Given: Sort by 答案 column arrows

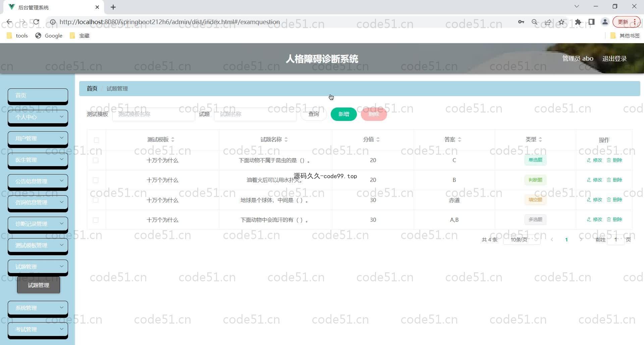Looking at the screenshot, I should pyautogui.click(x=460, y=140).
